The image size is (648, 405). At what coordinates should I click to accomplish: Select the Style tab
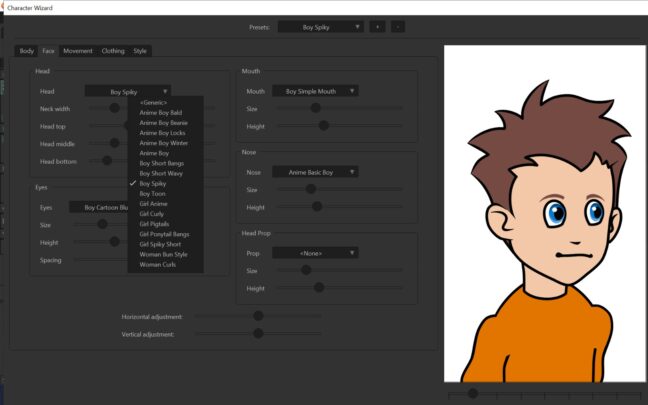[140, 50]
